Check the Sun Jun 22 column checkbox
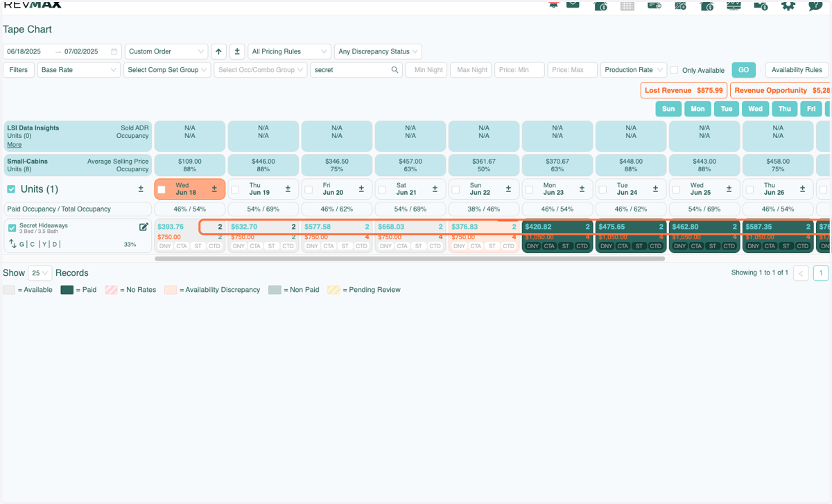Image resolution: width=832 pixels, height=504 pixels. pos(456,189)
